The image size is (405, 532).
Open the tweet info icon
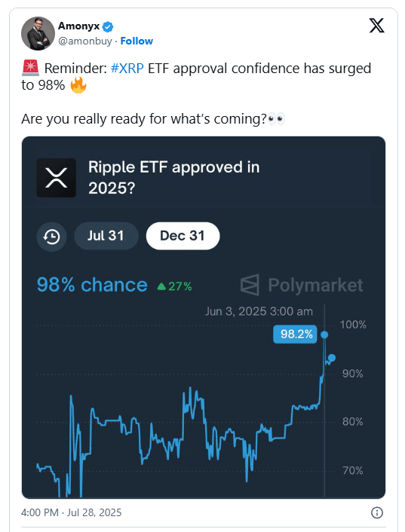coord(377,512)
